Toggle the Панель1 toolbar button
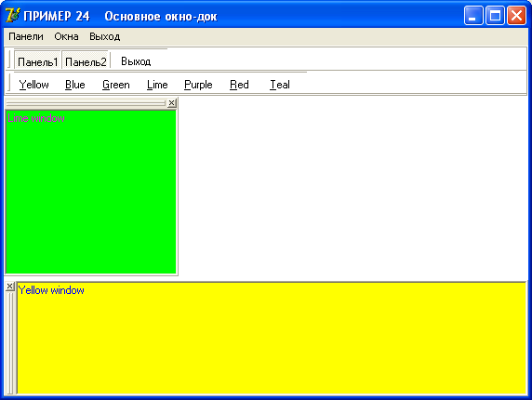 [x=37, y=60]
